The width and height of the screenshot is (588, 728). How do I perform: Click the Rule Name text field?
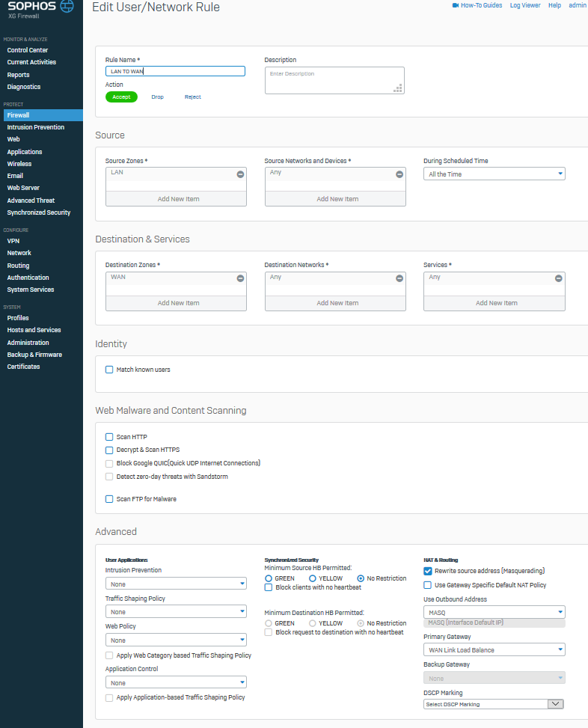[175, 71]
